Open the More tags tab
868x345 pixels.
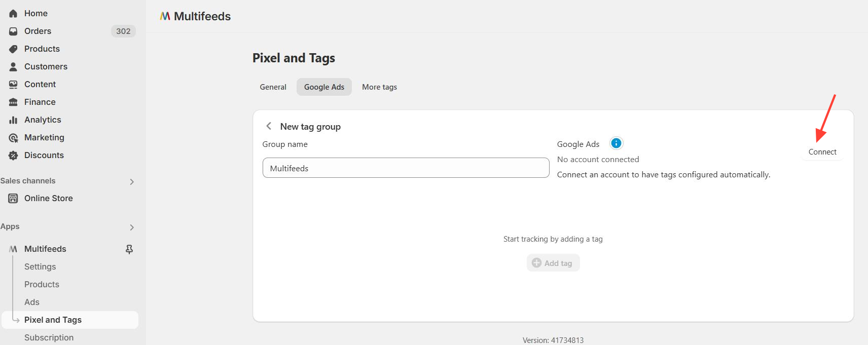click(x=379, y=87)
